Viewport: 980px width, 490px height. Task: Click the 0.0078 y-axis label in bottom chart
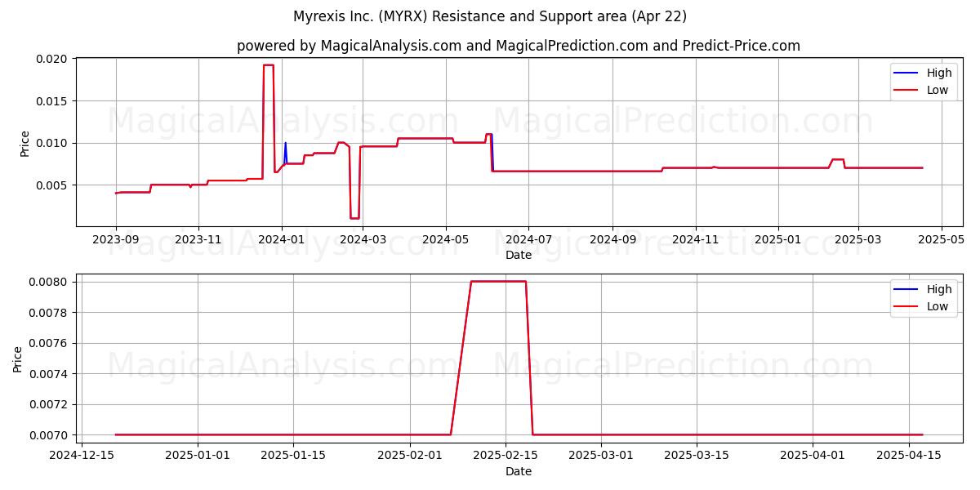[47, 313]
